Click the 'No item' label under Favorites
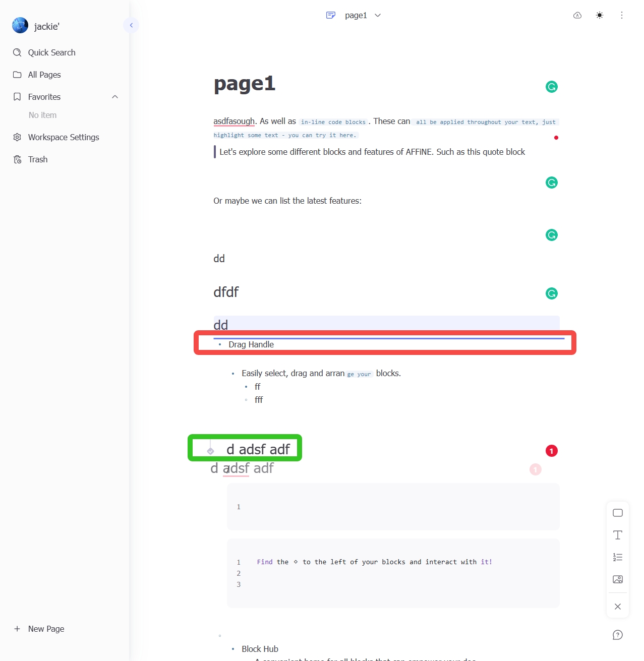The width and height of the screenshot is (644, 661). coord(43,115)
